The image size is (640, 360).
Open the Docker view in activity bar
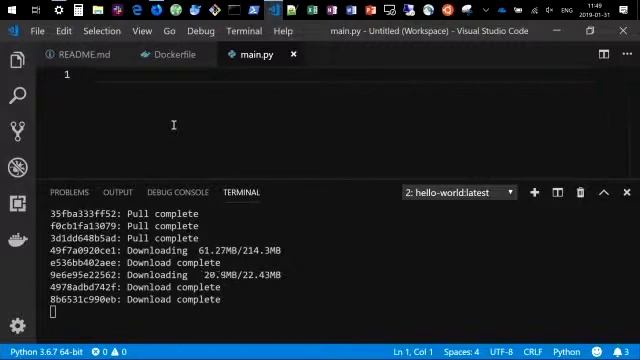tap(18, 240)
